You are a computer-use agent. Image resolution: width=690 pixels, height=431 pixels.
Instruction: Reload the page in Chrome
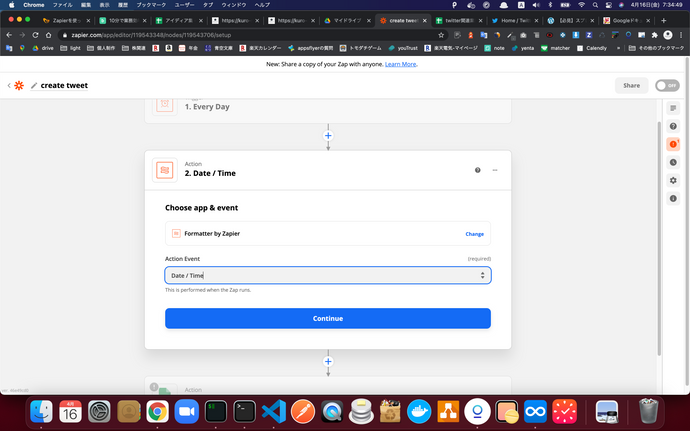click(35, 35)
